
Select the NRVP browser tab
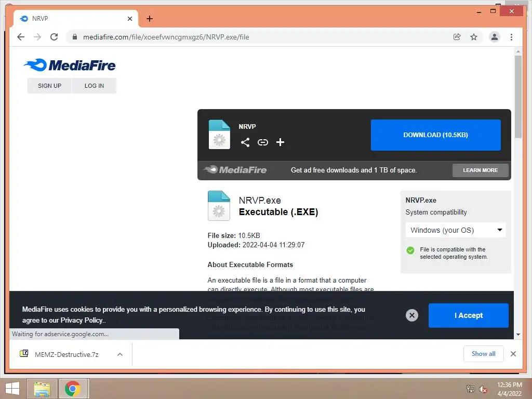click(76, 19)
